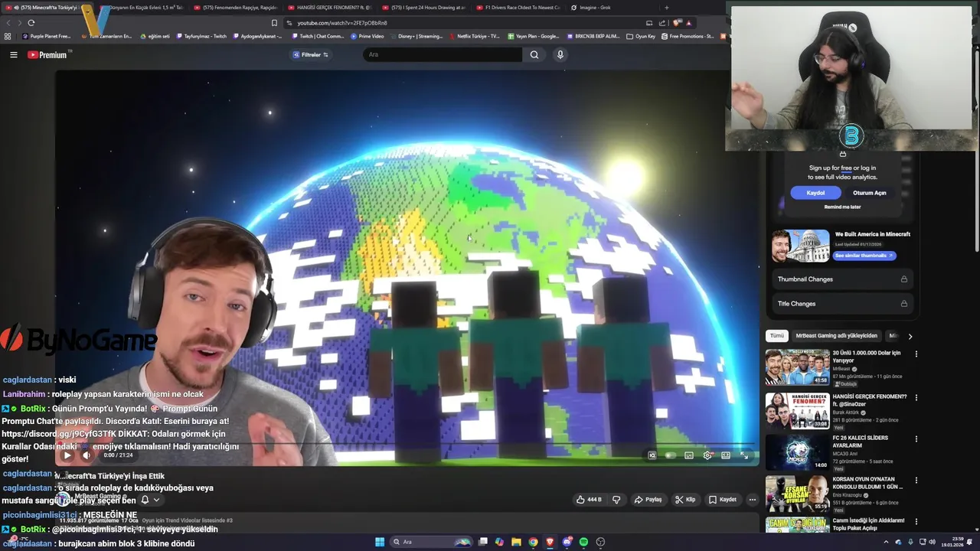
Task: Open the 'Prime Video' bookmark
Action: 367,36
